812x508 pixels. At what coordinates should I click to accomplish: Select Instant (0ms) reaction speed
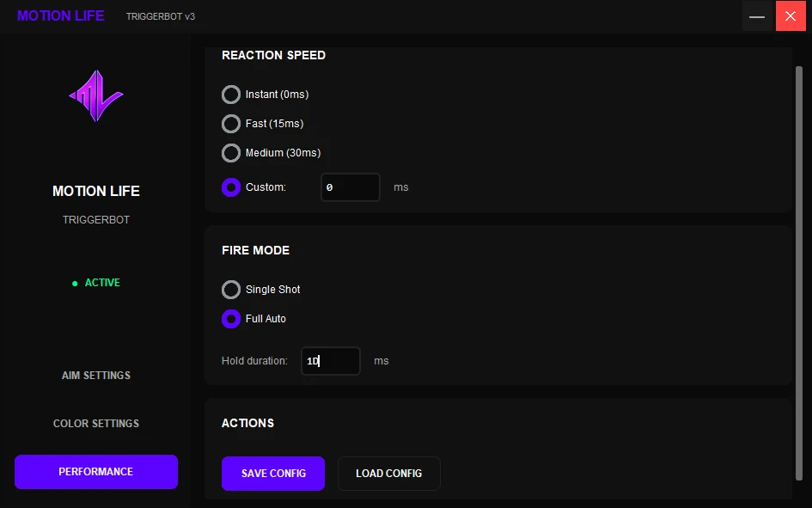click(x=231, y=95)
